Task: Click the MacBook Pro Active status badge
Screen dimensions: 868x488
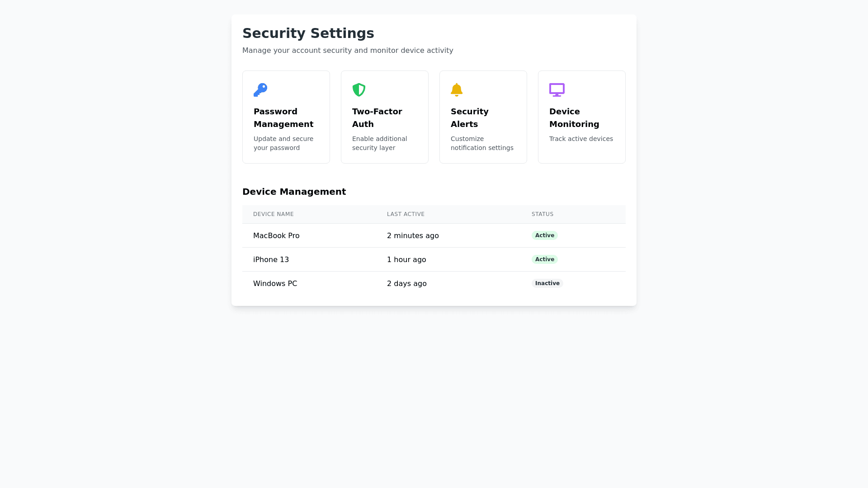Action: pos(544,235)
